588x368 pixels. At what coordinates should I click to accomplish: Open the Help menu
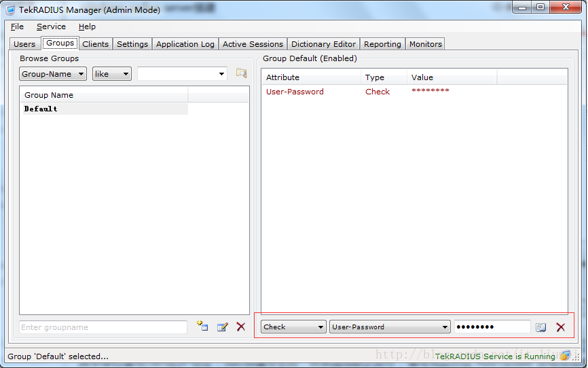point(87,26)
